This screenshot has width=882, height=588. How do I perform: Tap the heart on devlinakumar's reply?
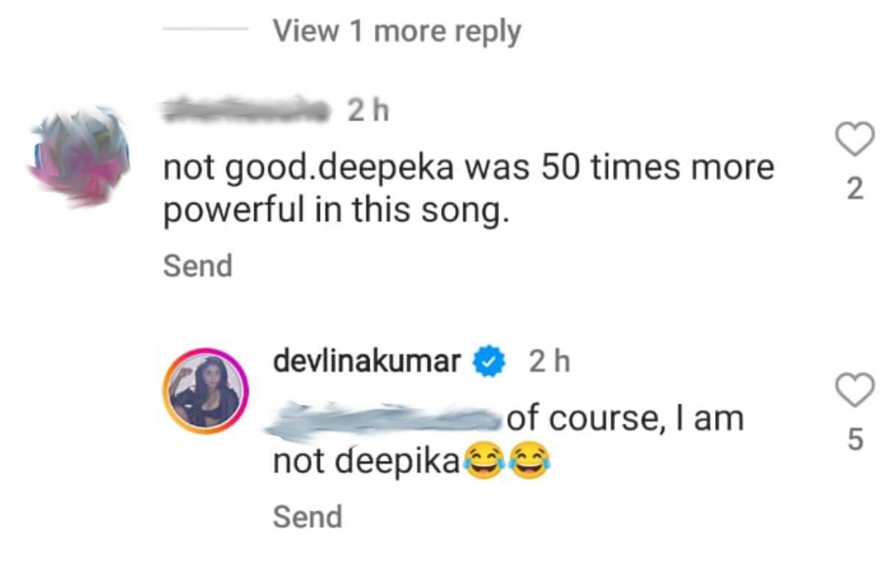[855, 389]
